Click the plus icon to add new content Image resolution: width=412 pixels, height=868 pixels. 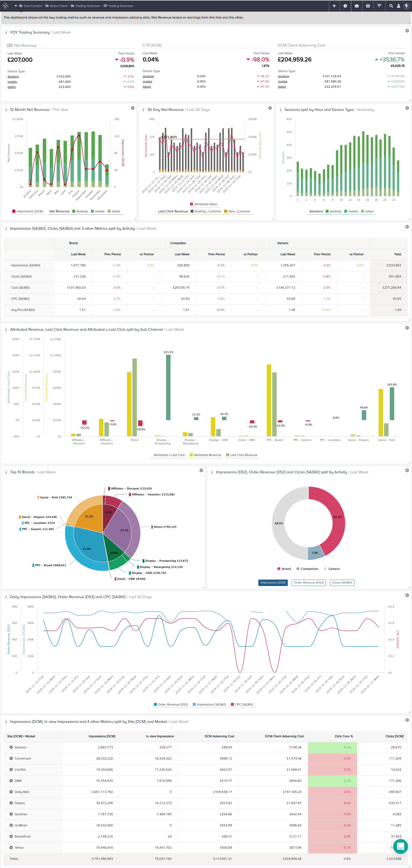(x=334, y=6)
